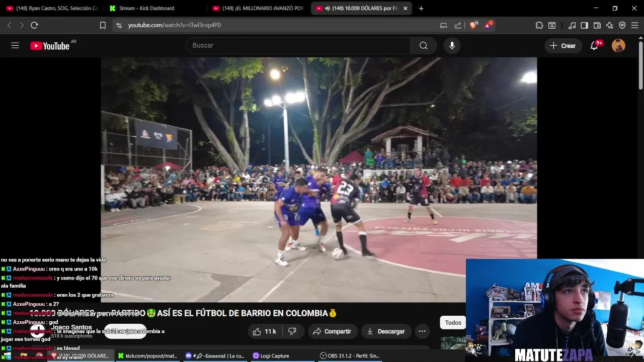Screen dimensions: 644x362
Task: Open the Leo AI sparkle icon
Action: [x=610, y=25]
